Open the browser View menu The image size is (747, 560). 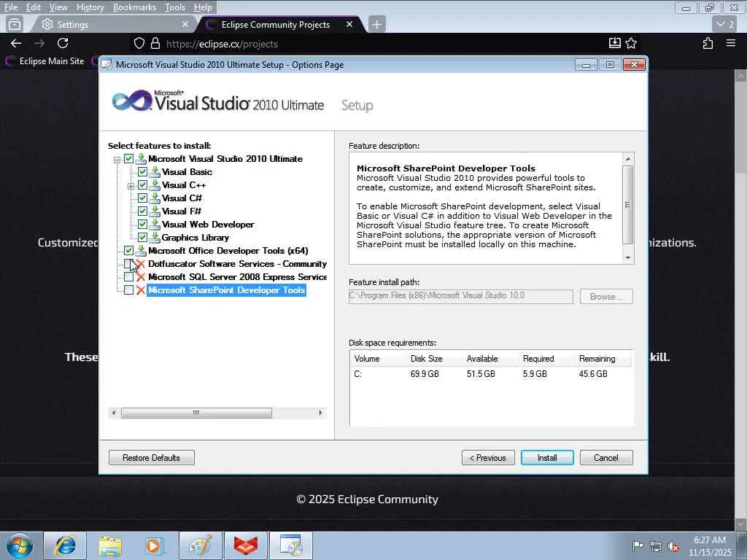(x=58, y=7)
